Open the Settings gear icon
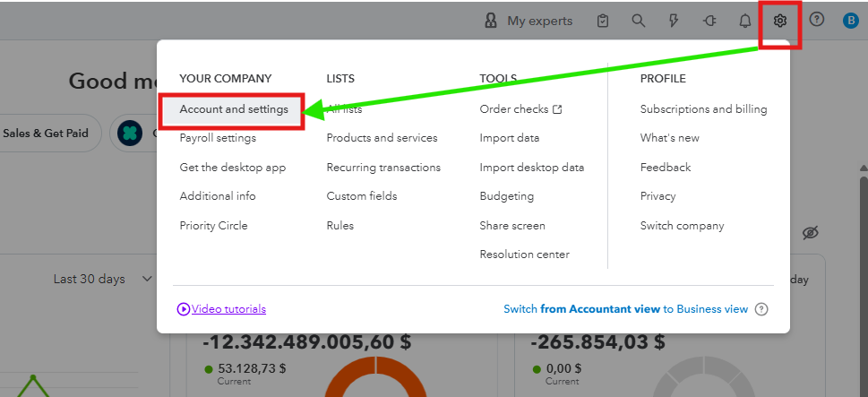The width and height of the screenshot is (868, 397). click(780, 20)
